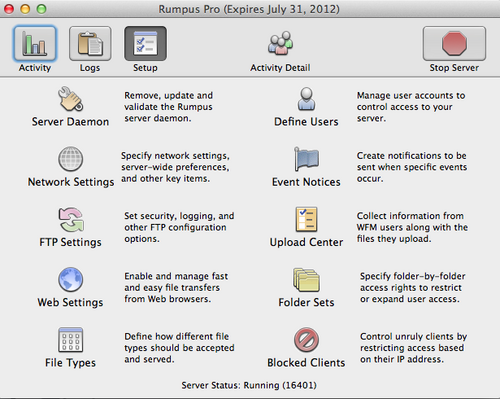The image size is (500, 399).
Task: Click the Activity toolbar label text
Action: 35,68
